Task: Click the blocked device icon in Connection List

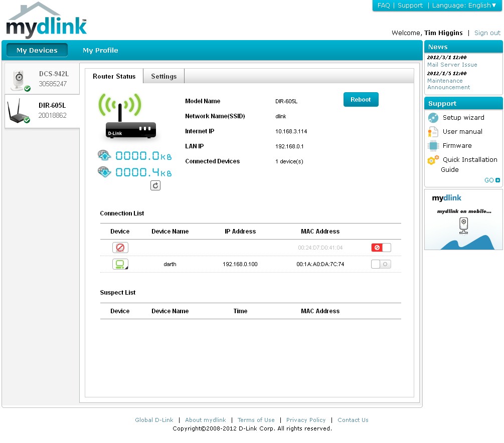Action: click(120, 248)
